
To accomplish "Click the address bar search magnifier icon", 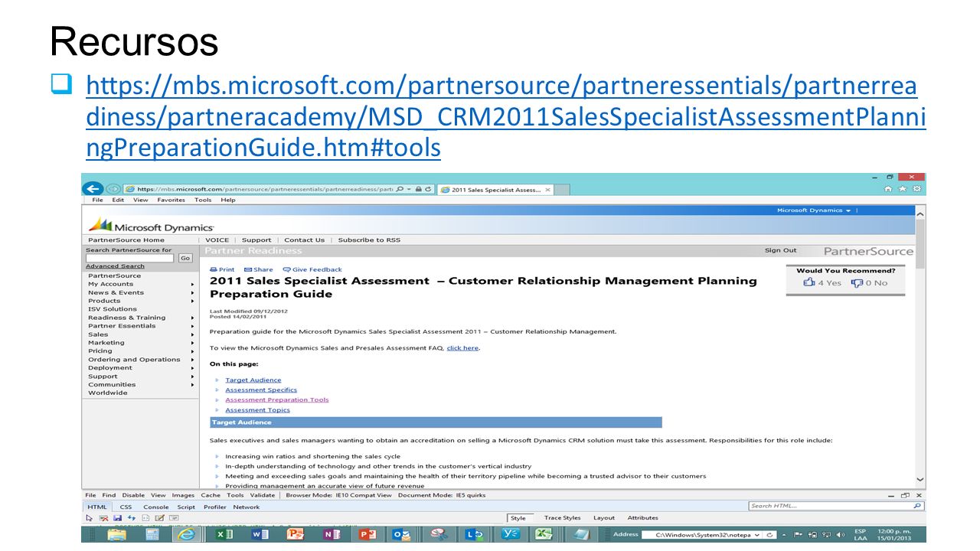I will (400, 189).
